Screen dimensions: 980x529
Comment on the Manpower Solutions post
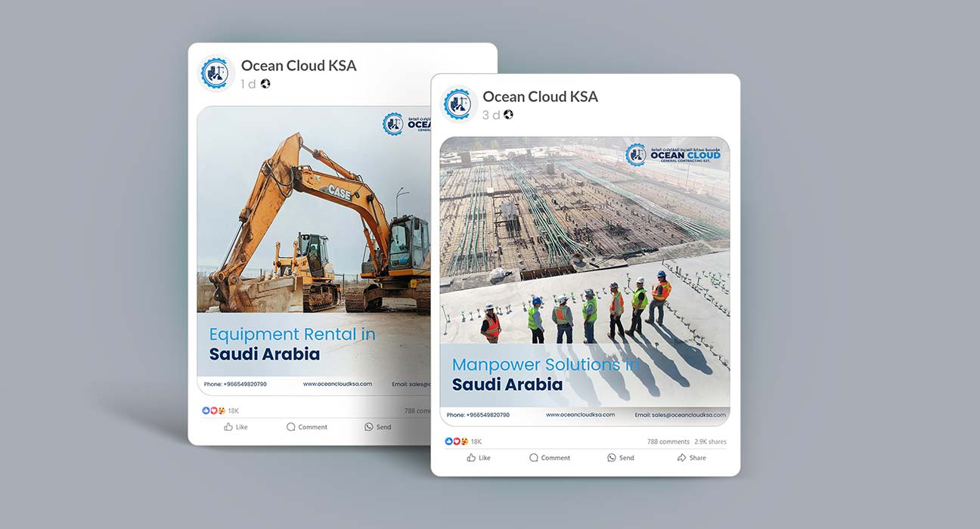coord(550,458)
